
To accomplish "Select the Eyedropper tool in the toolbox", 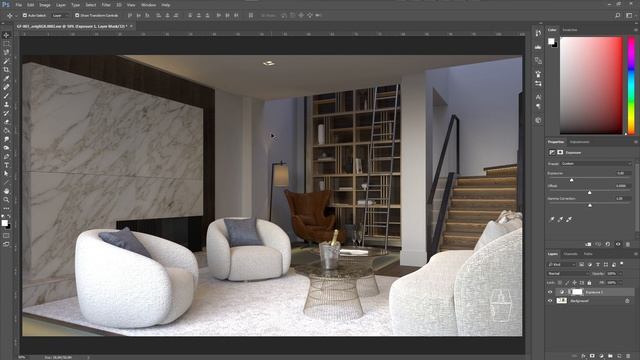I will click(6, 78).
